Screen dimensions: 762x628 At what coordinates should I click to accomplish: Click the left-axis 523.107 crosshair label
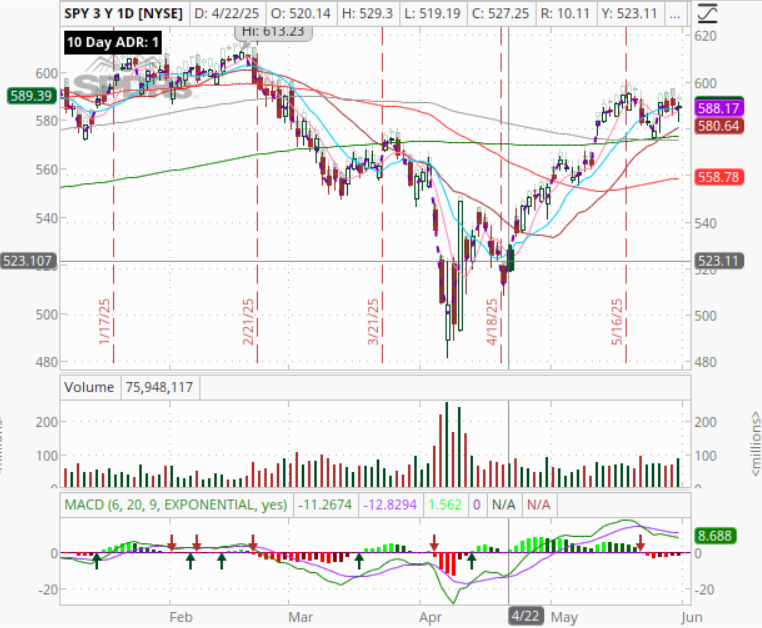point(28,261)
